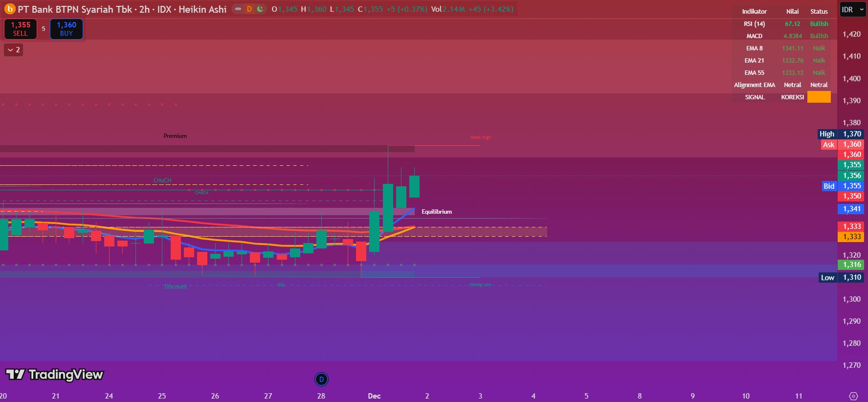The image size is (868, 402).
Task: Click the PT Bank BTPN Syariah Tbk title
Action: pyautogui.click(x=75, y=9)
